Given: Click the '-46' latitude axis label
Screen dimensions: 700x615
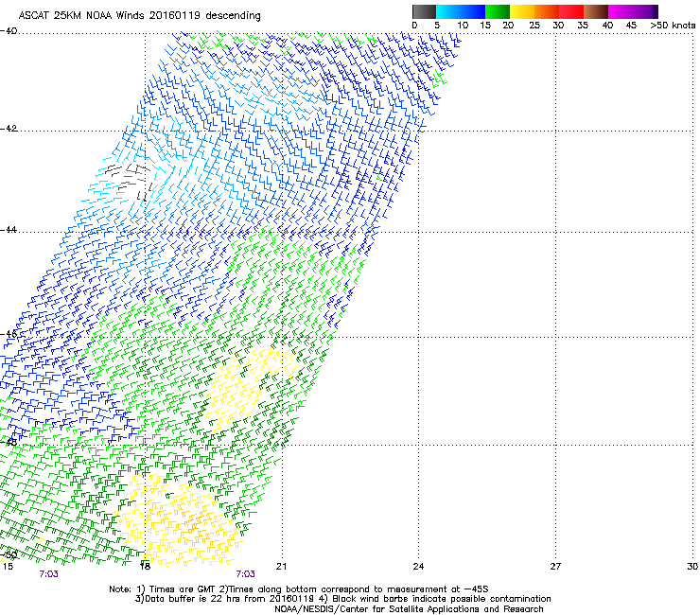Looking at the screenshot, I should click(x=9, y=334).
